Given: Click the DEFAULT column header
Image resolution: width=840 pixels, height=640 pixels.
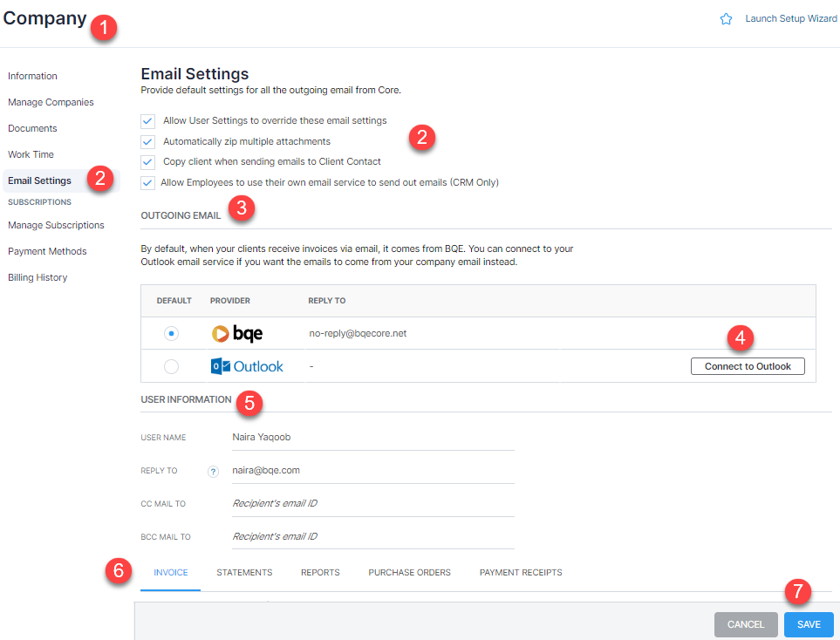Looking at the screenshot, I should point(174,301).
